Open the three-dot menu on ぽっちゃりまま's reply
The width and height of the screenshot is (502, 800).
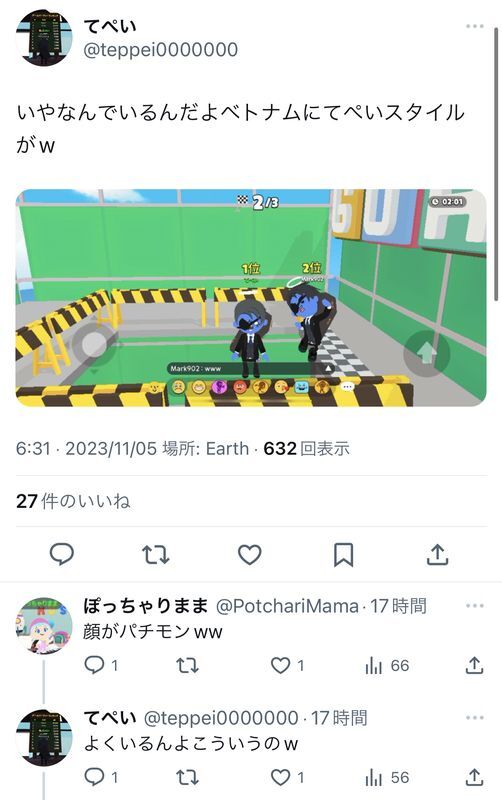coord(474,606)
